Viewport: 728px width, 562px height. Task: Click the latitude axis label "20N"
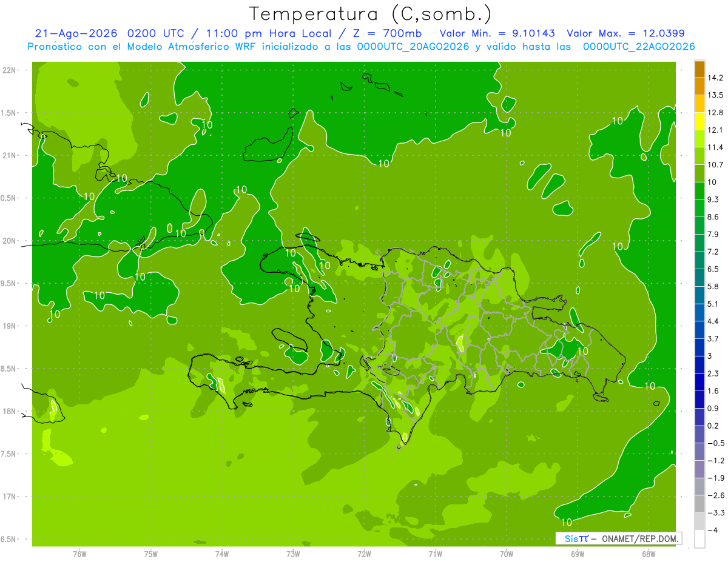point(10,241)
